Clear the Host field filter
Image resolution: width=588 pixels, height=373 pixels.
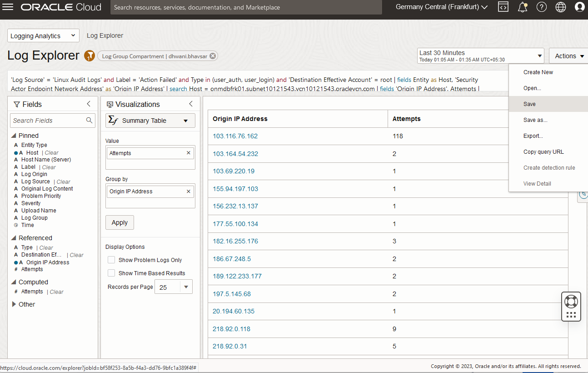point(52,153)
